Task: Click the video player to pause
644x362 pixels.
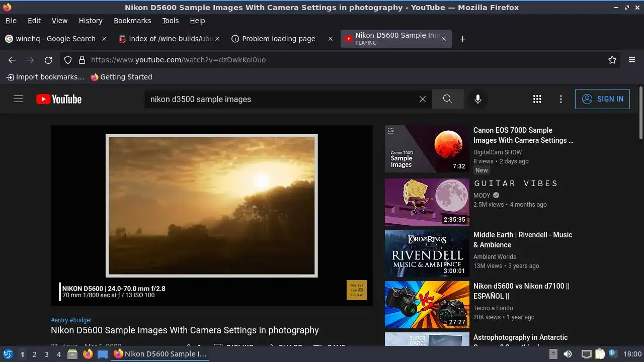Action: tap(211, 215)
